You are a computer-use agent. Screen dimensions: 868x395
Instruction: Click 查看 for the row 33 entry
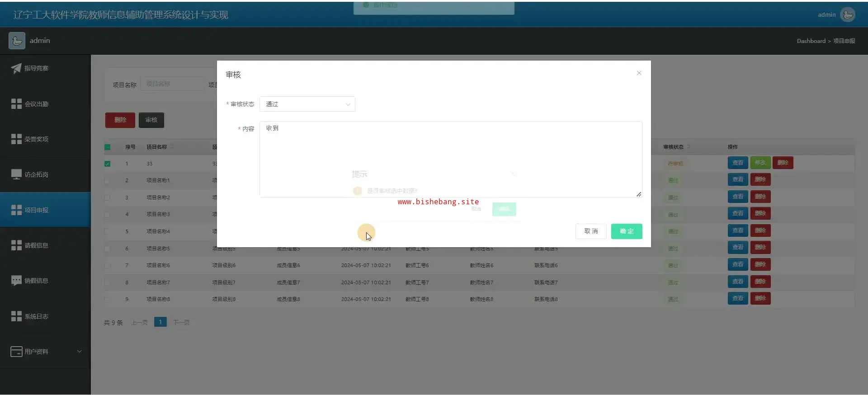pos(738,163)
